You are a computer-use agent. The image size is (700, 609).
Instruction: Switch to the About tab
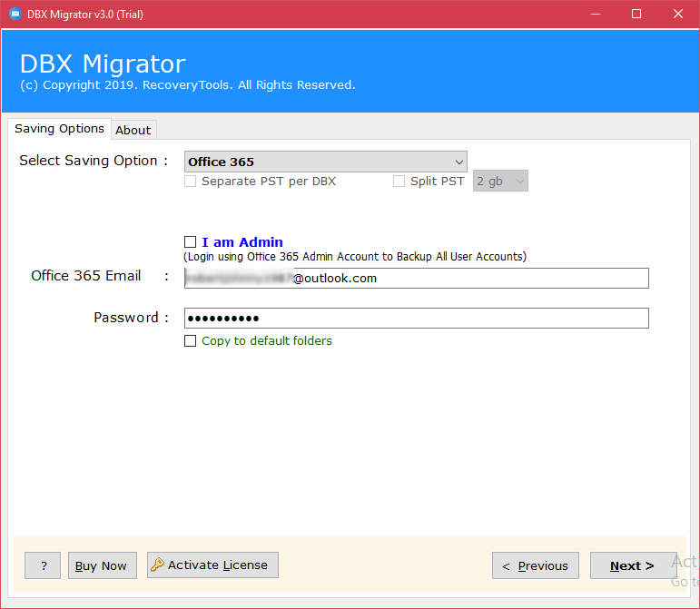(133, 131)
